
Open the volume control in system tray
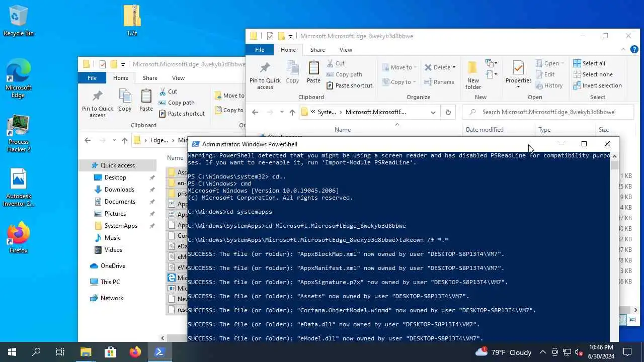[x=579, y=352]
